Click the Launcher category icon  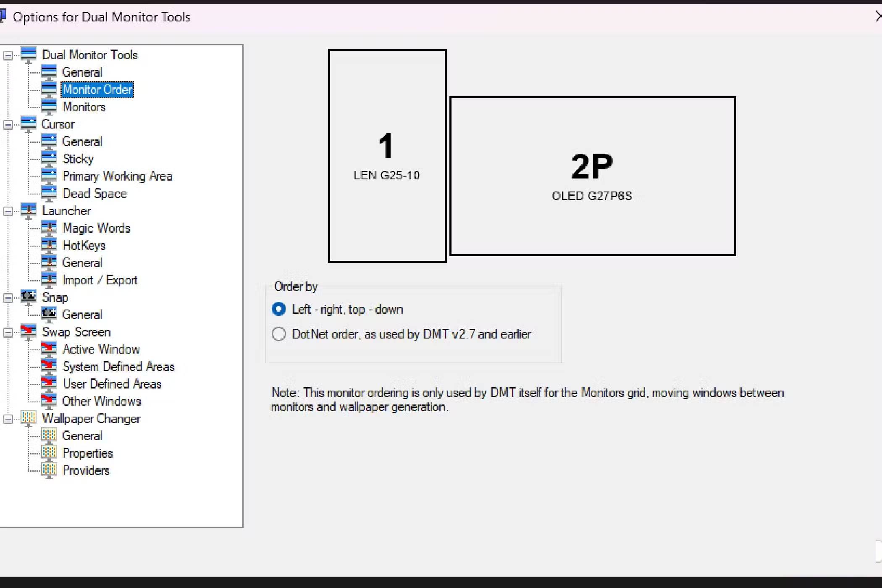click(28, 210)
